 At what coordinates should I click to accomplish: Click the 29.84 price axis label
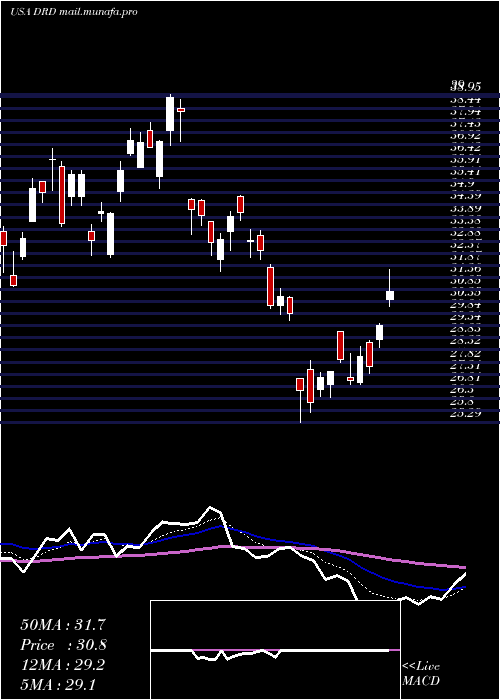(x=465, y=305)
